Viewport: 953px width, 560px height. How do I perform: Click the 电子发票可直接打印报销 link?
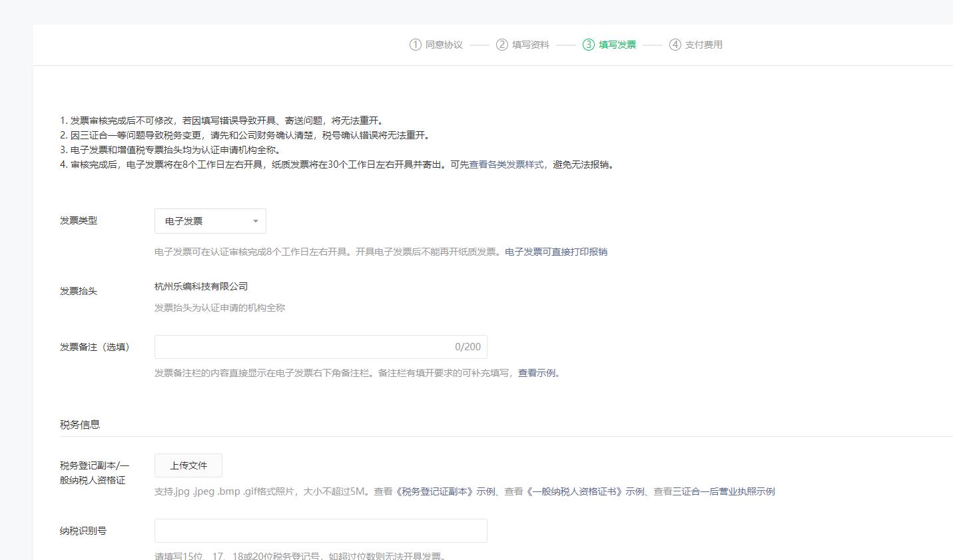point(557,252)
